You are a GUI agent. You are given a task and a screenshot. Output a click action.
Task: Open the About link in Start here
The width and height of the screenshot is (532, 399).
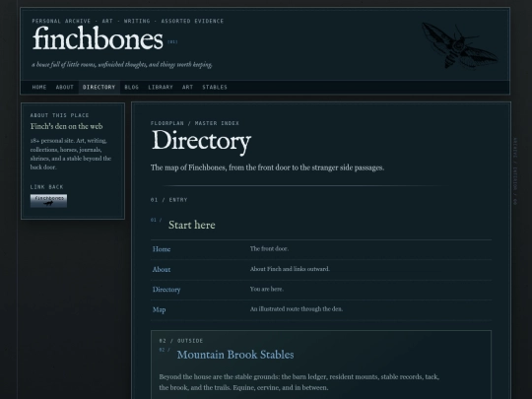[162, 269]
